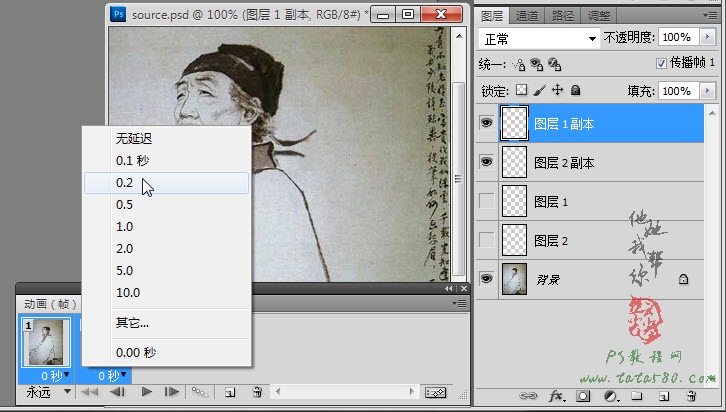The height and width of the screenshot is (412, 726).
Task: Unify layer visibility eye icon
Action: point(537,64)
